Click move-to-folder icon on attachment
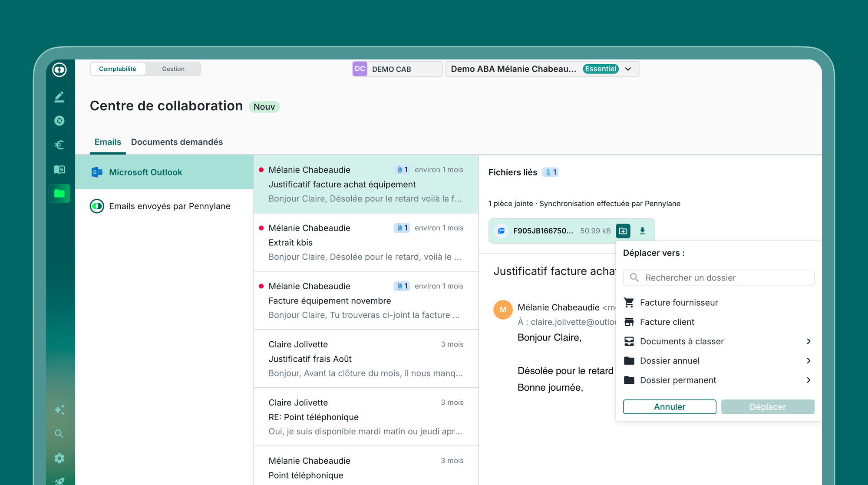This screenshot has width=868, height=485. [623, 231]
